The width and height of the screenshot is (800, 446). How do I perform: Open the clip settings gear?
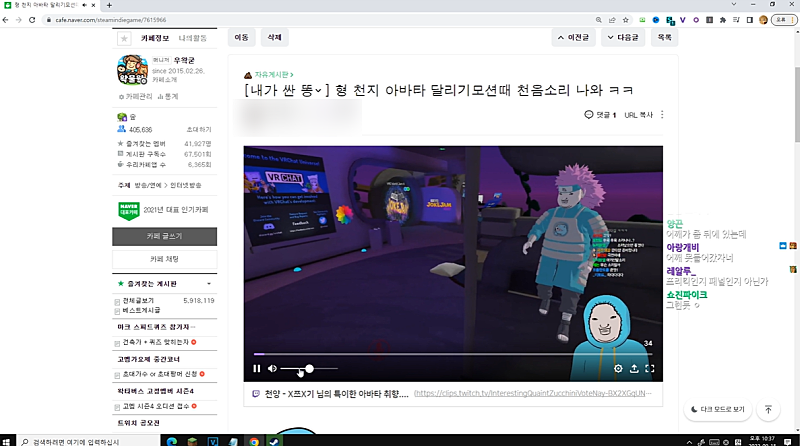(618, 368)
